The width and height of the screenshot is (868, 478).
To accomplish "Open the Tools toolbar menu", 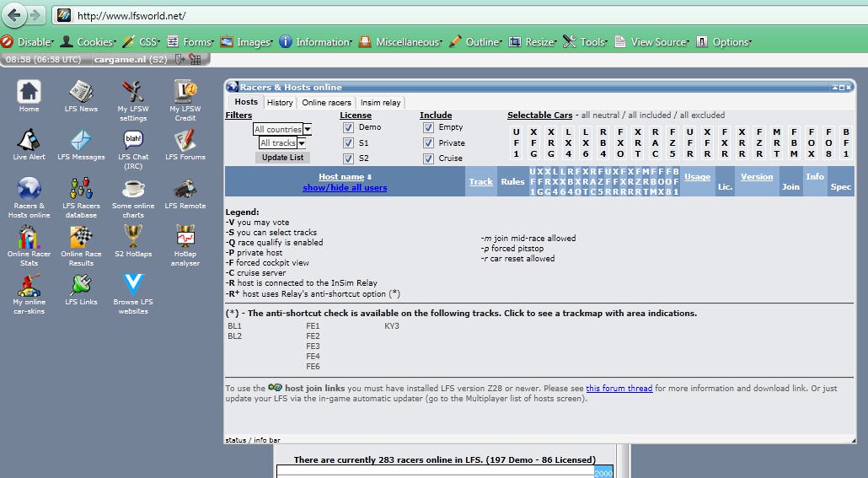I will [586, 41].
